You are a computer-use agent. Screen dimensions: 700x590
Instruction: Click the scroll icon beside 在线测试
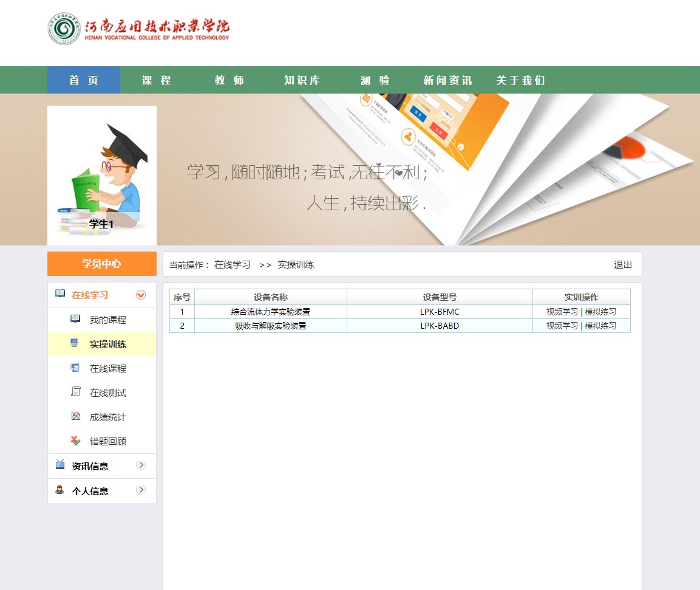[75, 392]
